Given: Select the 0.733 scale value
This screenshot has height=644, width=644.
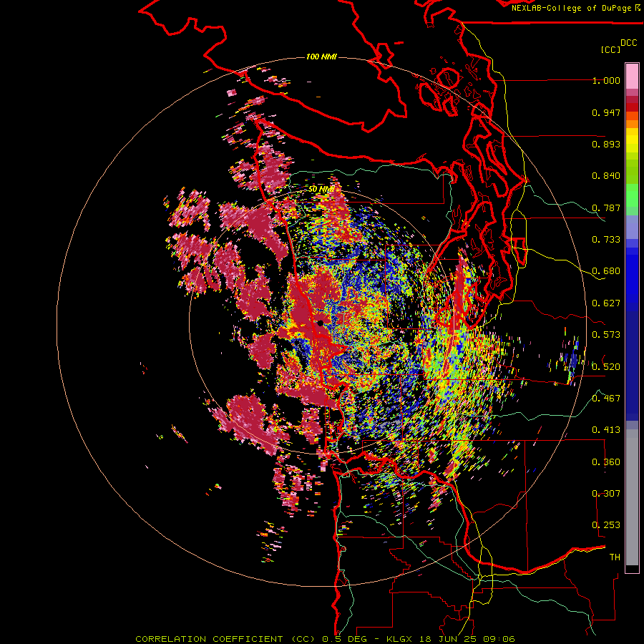Looking at the screenshot, I should coord(606,240).
